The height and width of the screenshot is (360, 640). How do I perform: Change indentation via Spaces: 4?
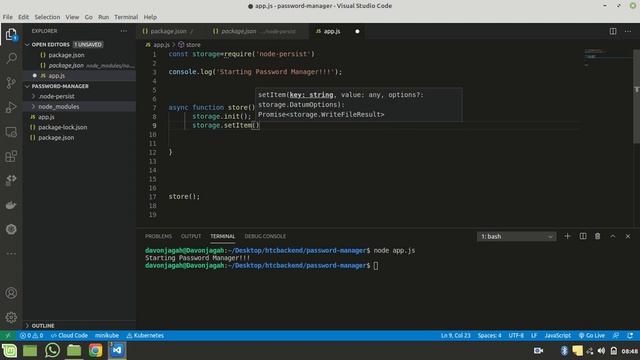(x=489, y=336)
